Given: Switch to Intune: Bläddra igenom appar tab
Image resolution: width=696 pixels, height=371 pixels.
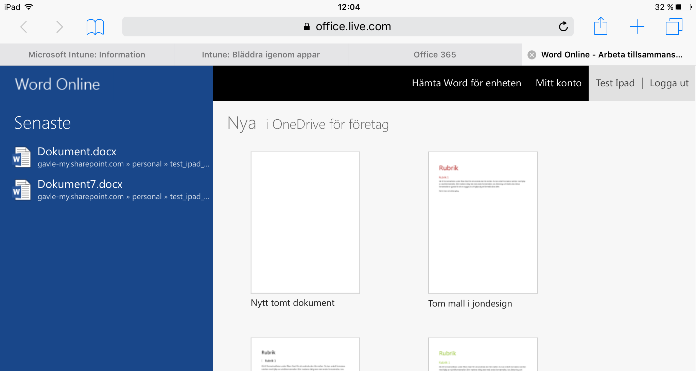Looking at the screenshot, I should [x=261, y=55].
